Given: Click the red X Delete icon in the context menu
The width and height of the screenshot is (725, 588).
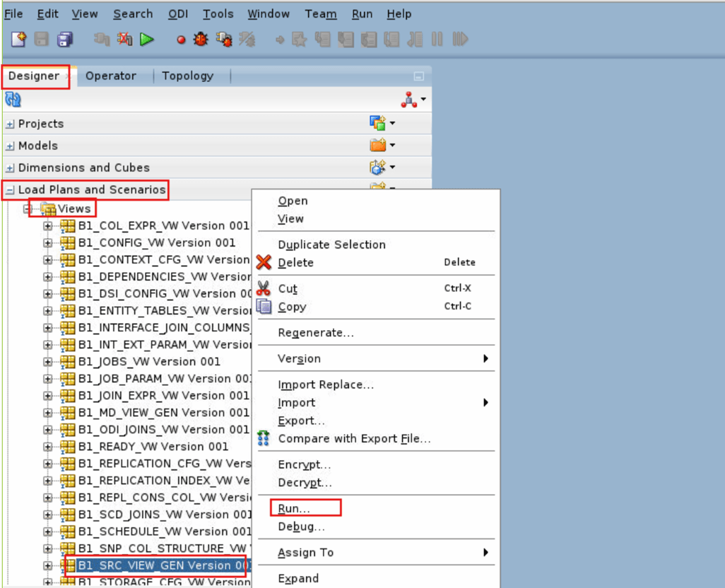Looking at the screenshot, I should point(264,262).
